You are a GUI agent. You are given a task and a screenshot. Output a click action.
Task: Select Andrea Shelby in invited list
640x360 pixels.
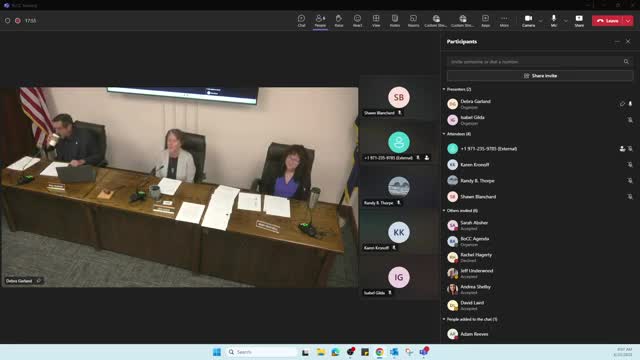pyautogui.click(x=539, y=289)
